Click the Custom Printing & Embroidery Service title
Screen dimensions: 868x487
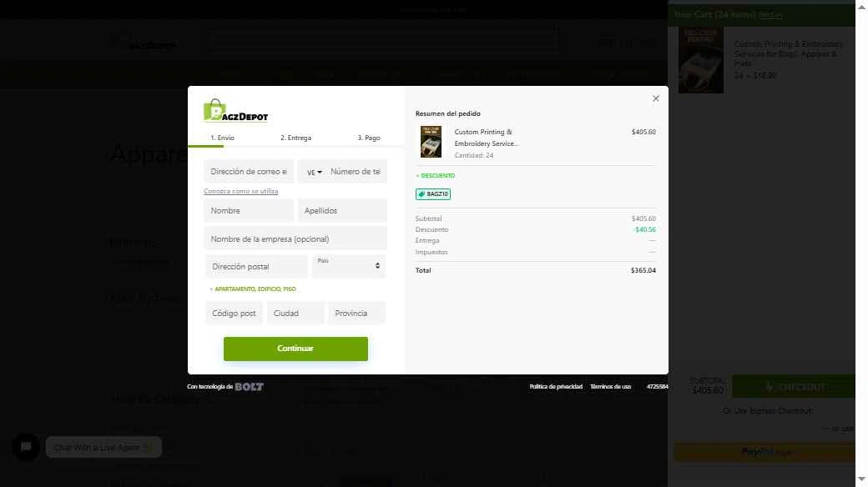(486, 138)
